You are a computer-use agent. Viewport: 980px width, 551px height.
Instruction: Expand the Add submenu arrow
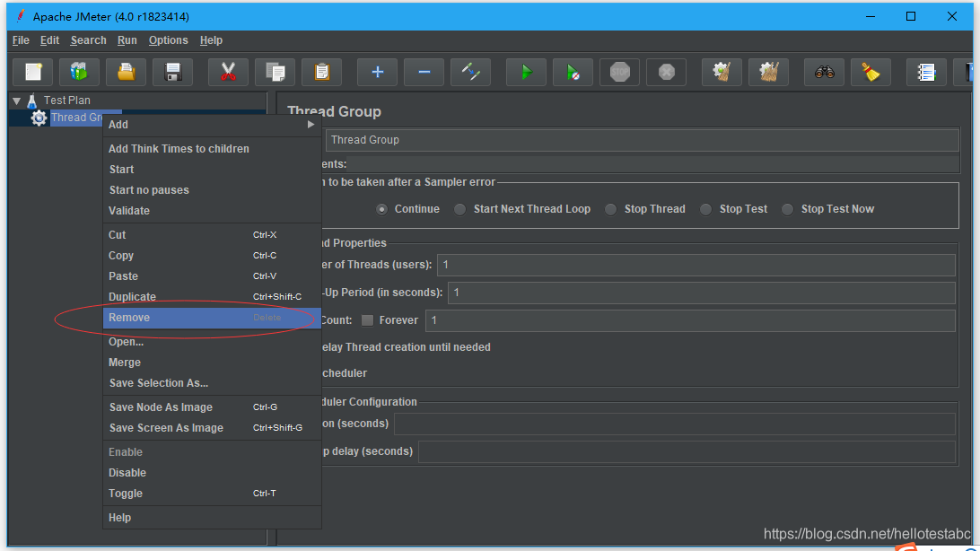click(311, 125)
